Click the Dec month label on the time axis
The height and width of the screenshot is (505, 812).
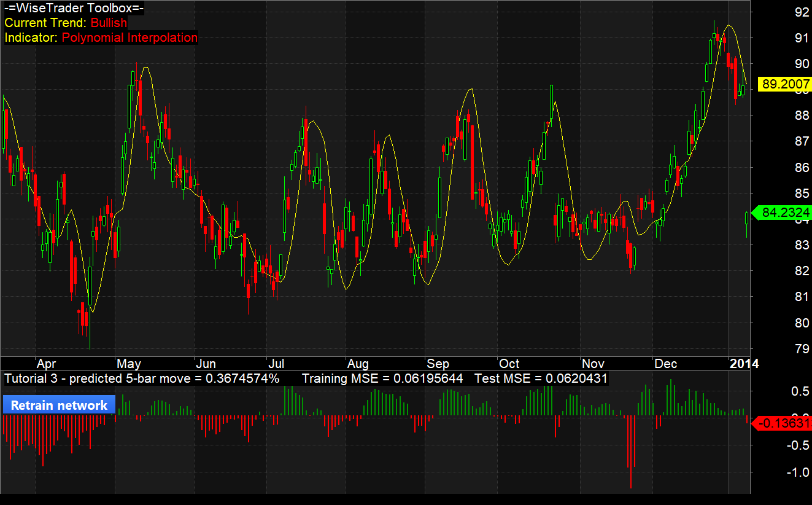665,364
